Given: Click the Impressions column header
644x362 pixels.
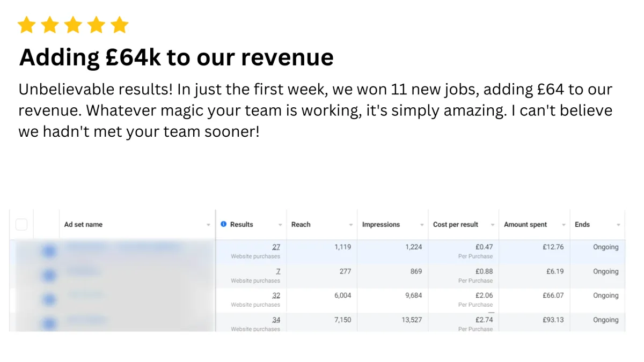Looking at the screenshot, I should click(x=381, y=225).
